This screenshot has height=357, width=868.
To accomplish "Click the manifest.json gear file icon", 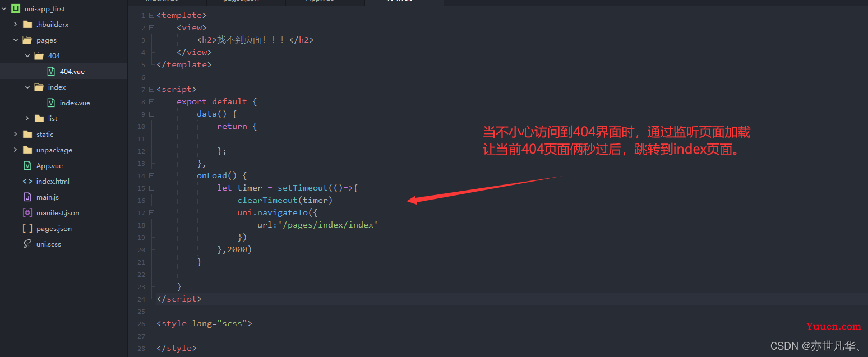I will point(27,213).
